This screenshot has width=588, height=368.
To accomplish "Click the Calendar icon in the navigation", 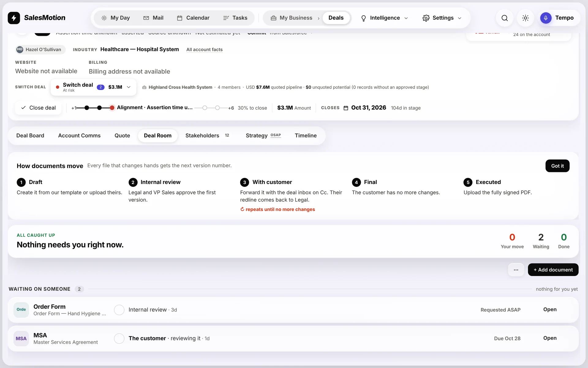I will coord(180,18).
